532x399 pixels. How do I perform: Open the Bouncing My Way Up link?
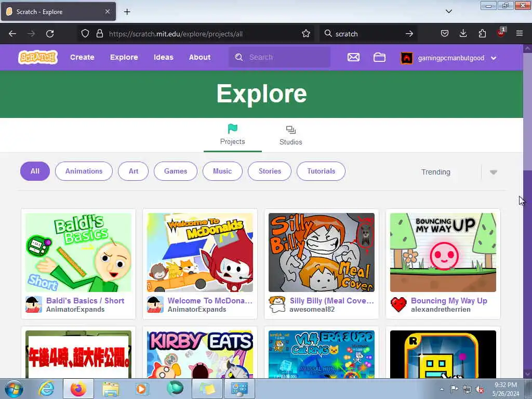[449, 301]
